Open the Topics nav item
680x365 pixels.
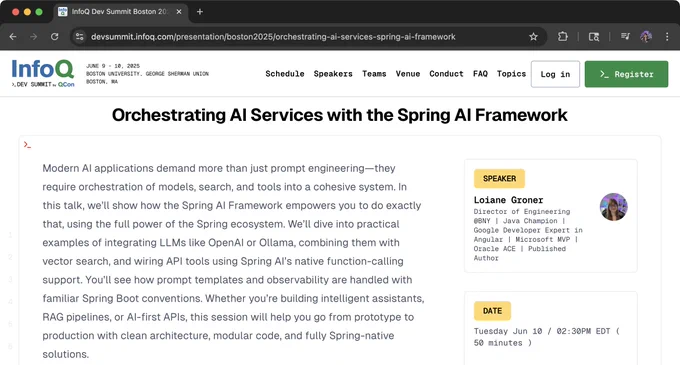coord(511,74)
